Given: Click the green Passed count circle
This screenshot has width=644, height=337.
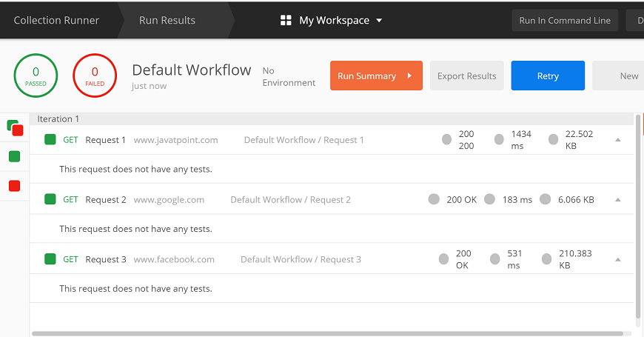Looking at the screenshot, I should [36, 76].
